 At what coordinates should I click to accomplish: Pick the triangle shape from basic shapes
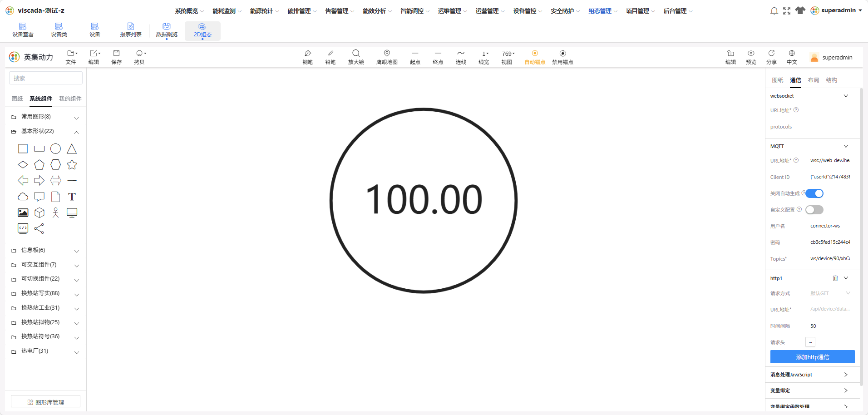pos(72,148)
